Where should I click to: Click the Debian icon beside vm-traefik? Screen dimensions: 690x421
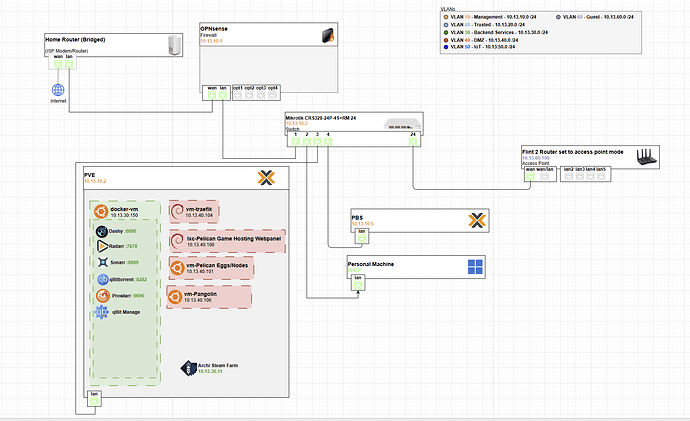177,211
